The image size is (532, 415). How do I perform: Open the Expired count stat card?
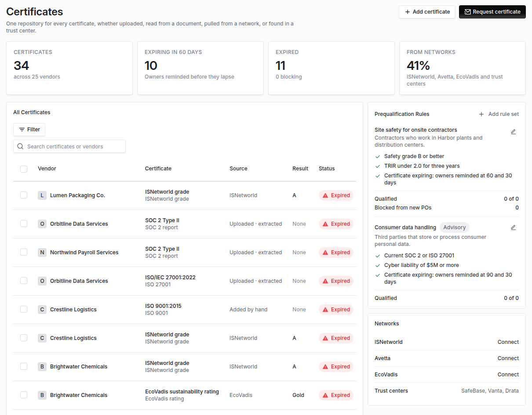click(x=332, y=68)
